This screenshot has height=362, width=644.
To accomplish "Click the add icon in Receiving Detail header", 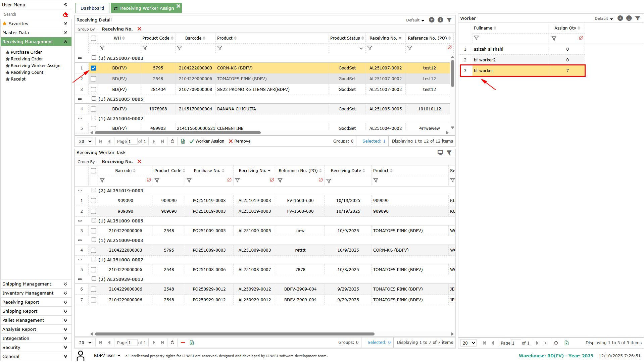I will (x=432, y=20).
